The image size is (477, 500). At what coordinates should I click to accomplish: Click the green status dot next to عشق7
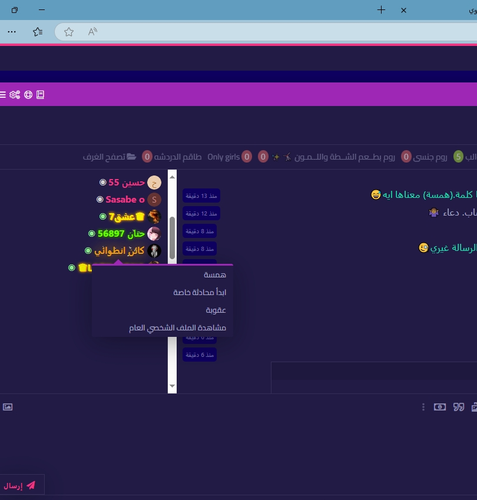(103, 217)
